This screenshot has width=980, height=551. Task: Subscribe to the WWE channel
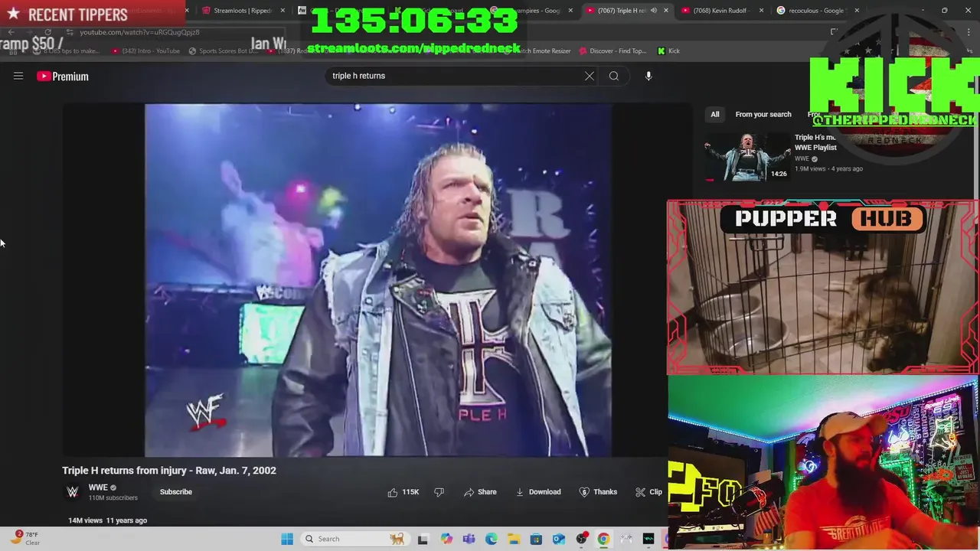[x=176, y=492]
